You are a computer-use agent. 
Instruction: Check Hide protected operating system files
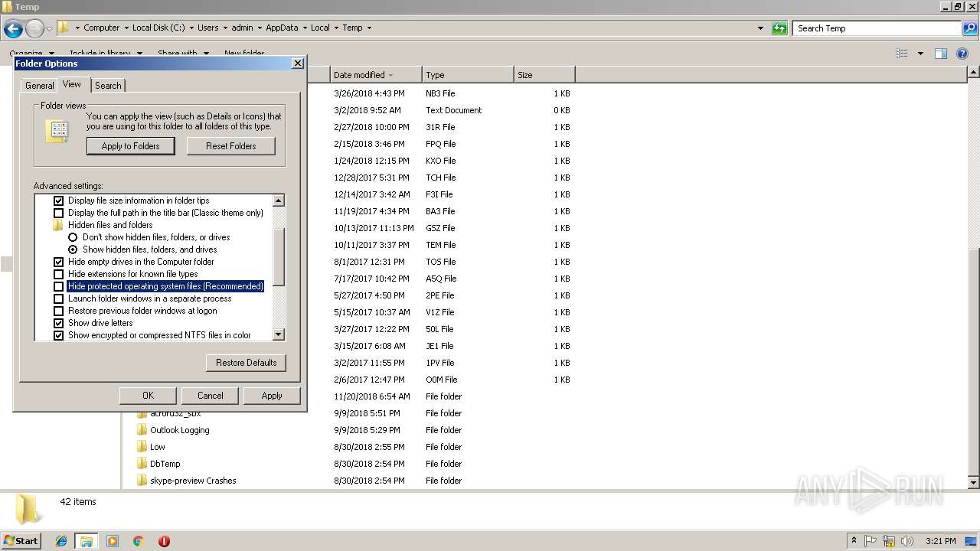pyautogui.click(x=59, y=286)
